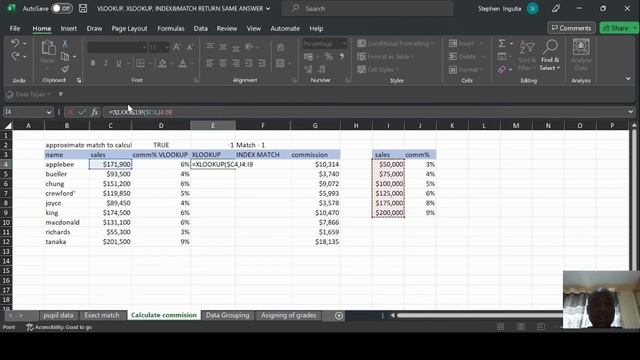The image size is (640, 360).
Task: Click the Percent Style icon
Action: pyautogui.click(x=329, y=57)
